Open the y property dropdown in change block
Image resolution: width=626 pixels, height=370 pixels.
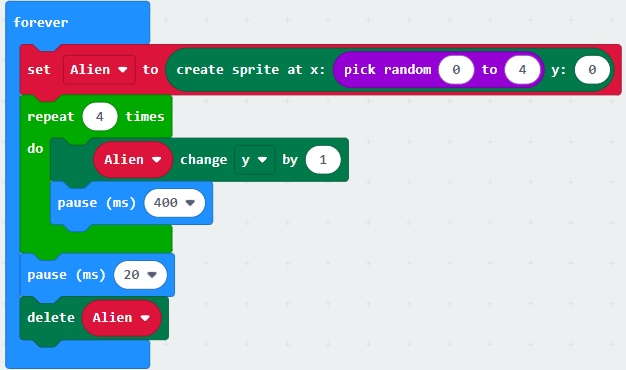(254, 160)
